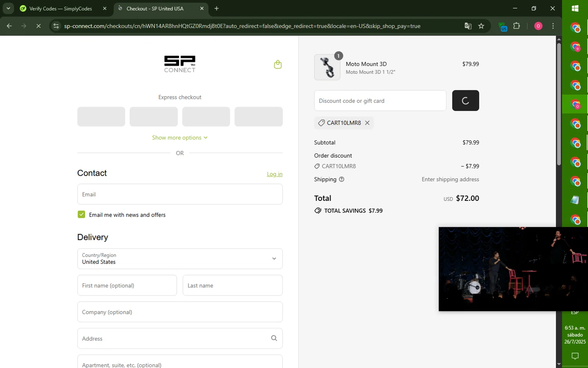This screenshot has width=588, height=368.
Task: Click the Address input field
Action: pos(180,338)
